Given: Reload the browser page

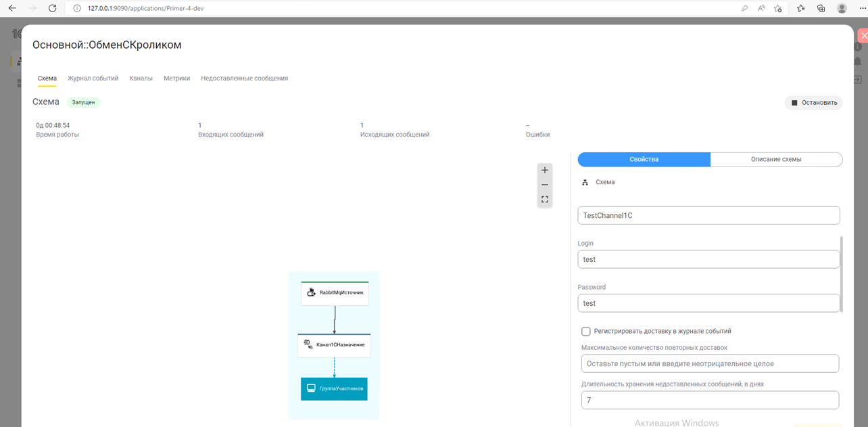Looking at the screenshot, I should coord(53,8).
